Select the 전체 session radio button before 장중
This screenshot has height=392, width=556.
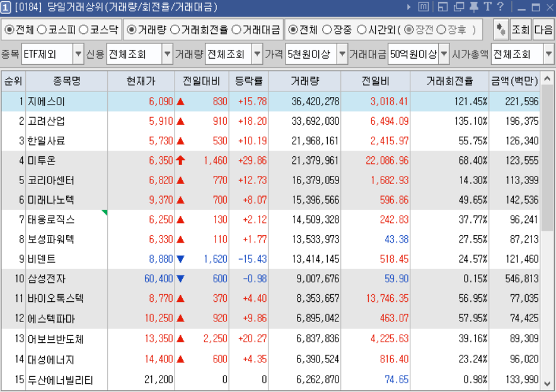[293, 30]
